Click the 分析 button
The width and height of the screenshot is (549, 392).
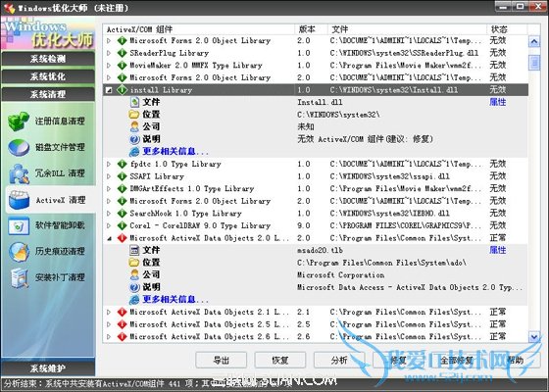click(339, 361)
